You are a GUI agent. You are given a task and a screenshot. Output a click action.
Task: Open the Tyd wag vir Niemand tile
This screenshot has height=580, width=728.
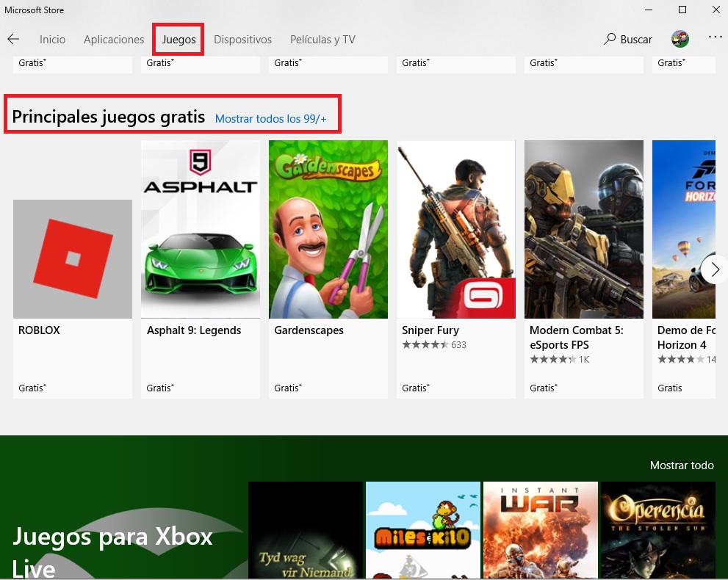[306, 530]
